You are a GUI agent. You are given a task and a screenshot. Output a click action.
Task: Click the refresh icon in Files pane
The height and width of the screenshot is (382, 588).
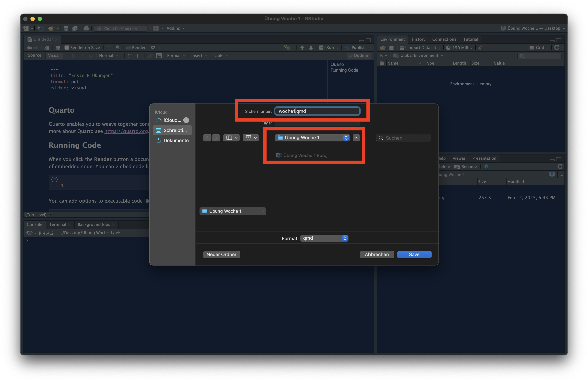click(560, 167)
